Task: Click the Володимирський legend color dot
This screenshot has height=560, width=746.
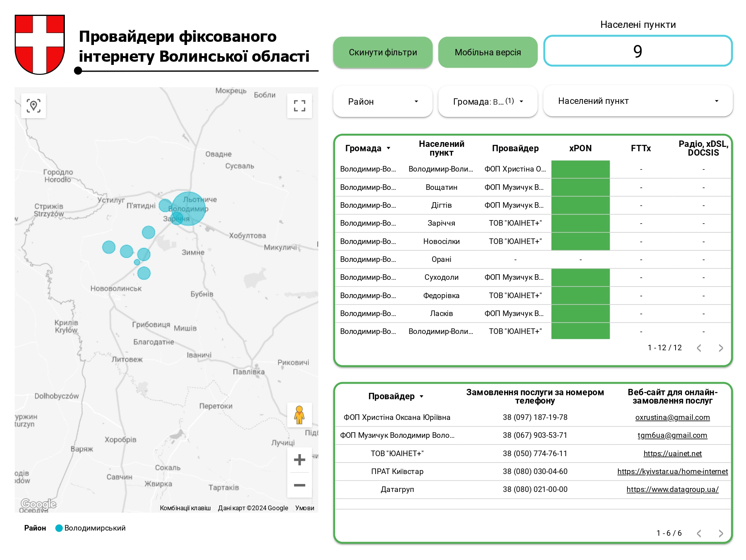Action: [x=59, y=528]
